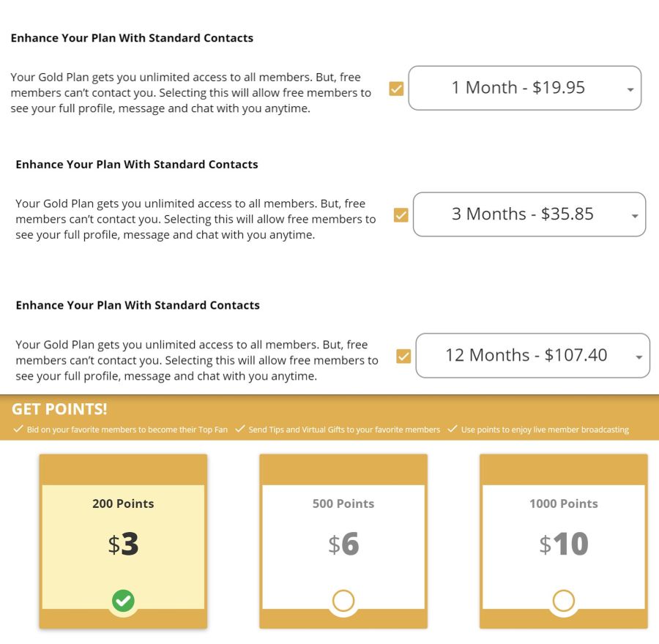Click the dropdown arrow of the 3 Months selector
The height and width of the screenshot is (644, 659).
coord(635,216)
